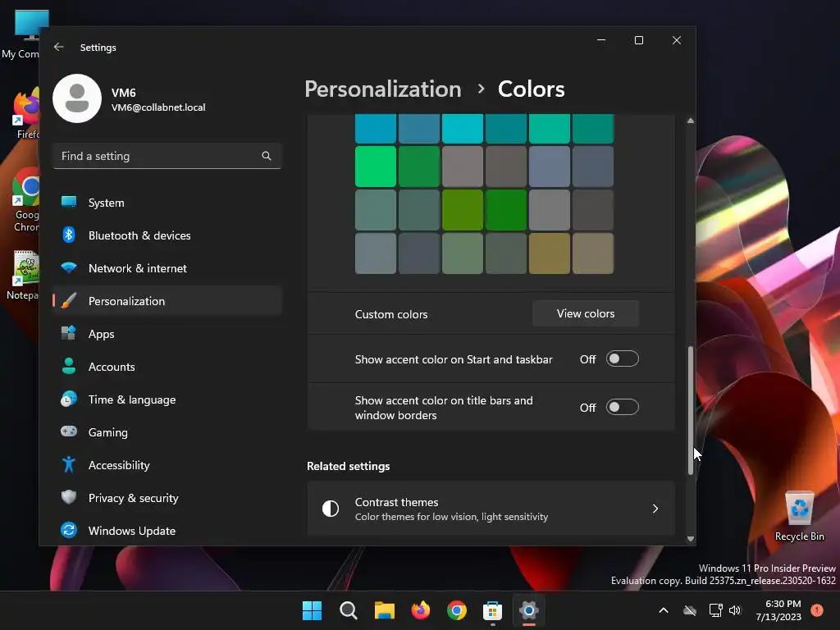Click VM6 account name
Viewport: 840px width, 630px height.
124,93
